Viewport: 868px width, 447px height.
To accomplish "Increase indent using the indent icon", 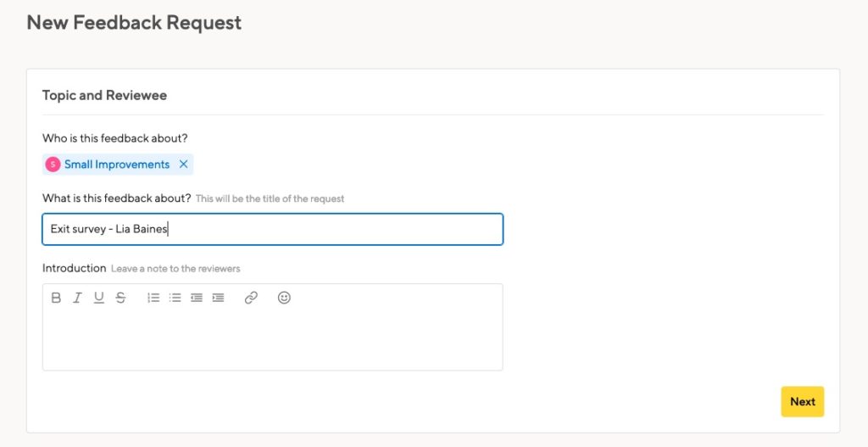I will click(218, 298).
